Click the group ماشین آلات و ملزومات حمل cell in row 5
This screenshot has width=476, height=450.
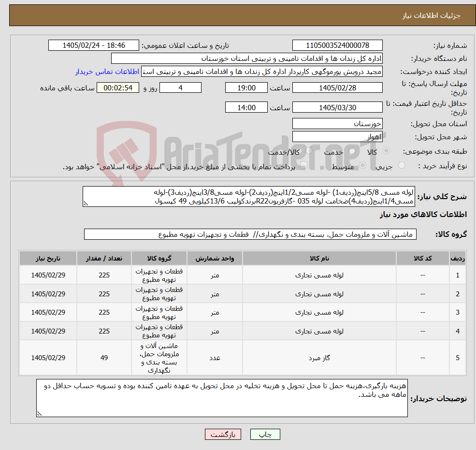(159, 358)
